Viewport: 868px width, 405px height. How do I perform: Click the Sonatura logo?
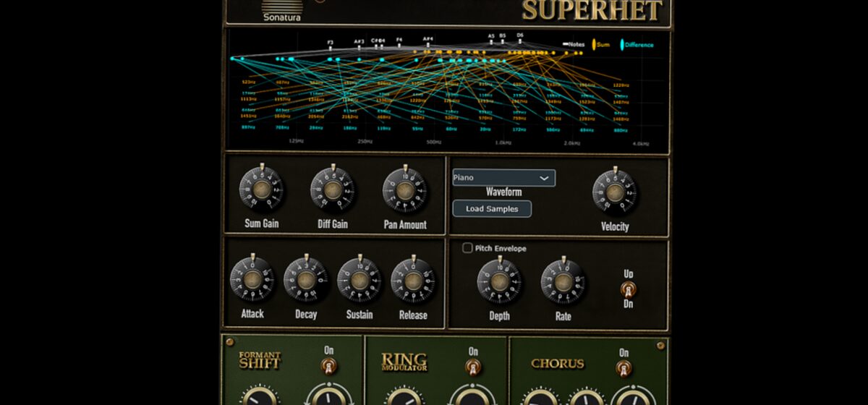pyautogui.click(x=282, y=12)
